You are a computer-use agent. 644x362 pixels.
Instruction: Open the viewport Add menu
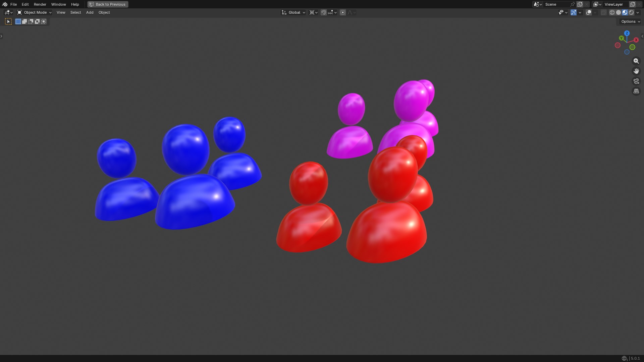click(90, 12)
